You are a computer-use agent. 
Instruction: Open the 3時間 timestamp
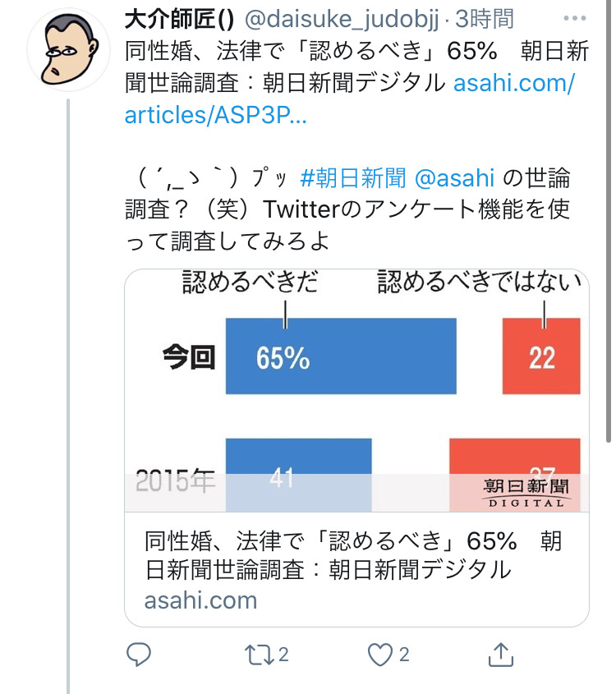click(x=484, y=19)
